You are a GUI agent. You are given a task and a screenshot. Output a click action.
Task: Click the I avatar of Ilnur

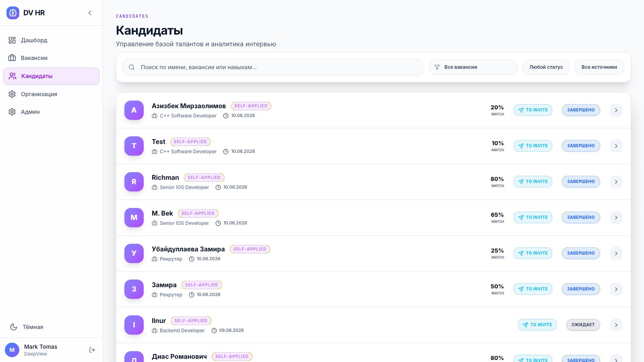(x=134, y=325)
